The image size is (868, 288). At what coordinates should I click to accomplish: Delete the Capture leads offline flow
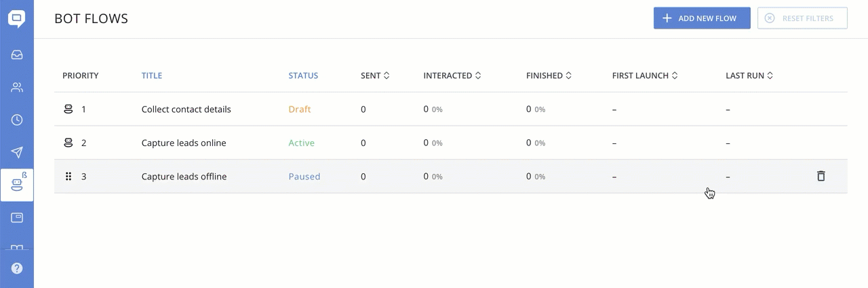pos(821,177)
